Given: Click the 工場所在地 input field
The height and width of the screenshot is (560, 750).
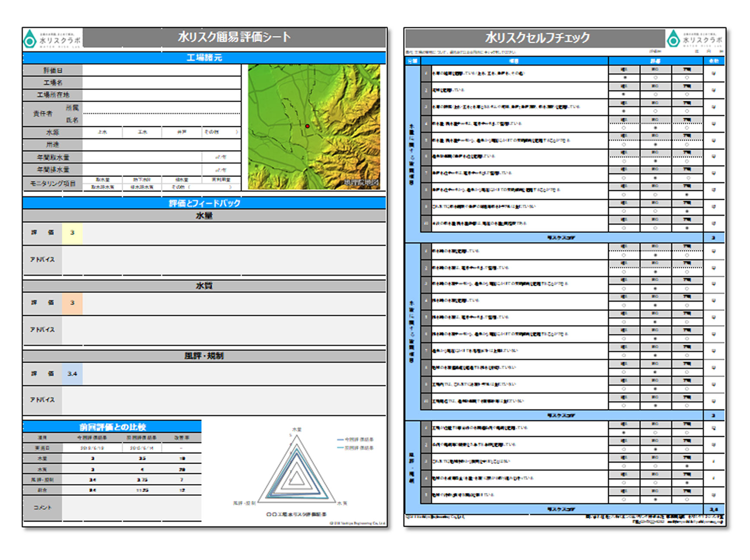Looking at the screenshot, I should (162, 95).
